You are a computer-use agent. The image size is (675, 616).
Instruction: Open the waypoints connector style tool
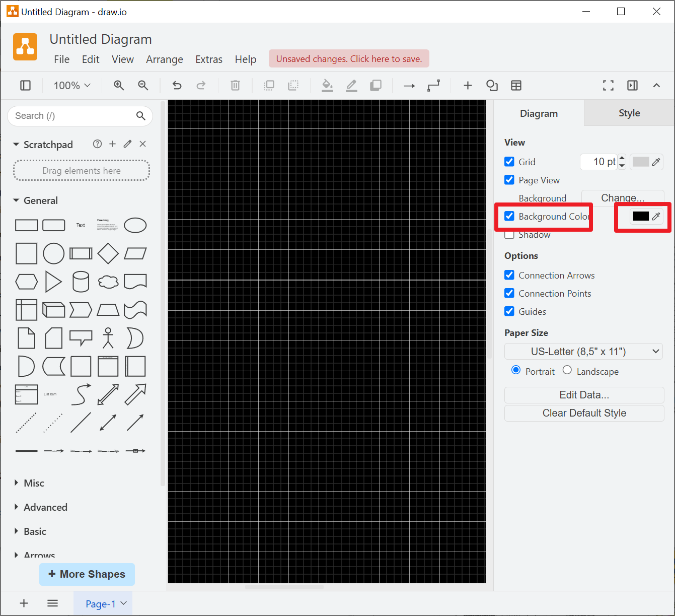433,86
